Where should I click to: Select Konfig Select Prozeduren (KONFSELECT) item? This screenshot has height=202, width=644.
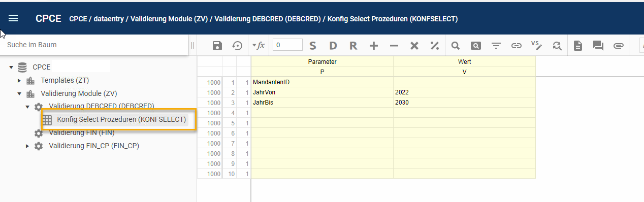coord(121,120)
